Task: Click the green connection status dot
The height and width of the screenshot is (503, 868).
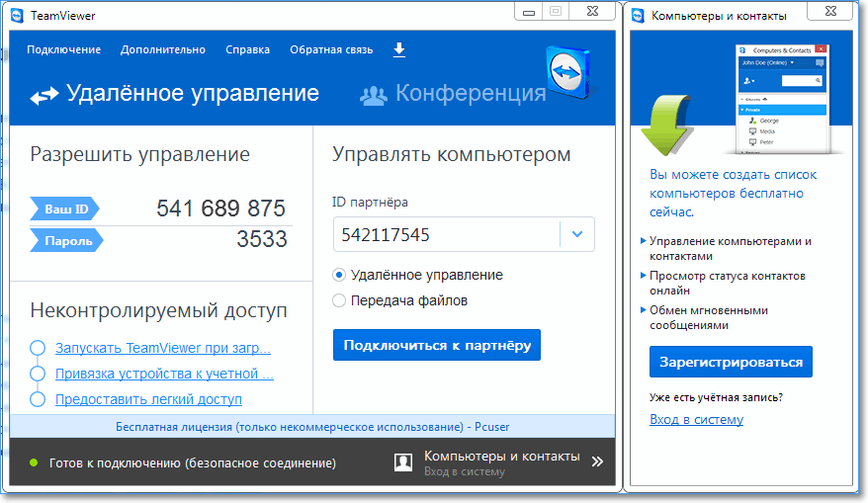Action: tap(34, 462)
